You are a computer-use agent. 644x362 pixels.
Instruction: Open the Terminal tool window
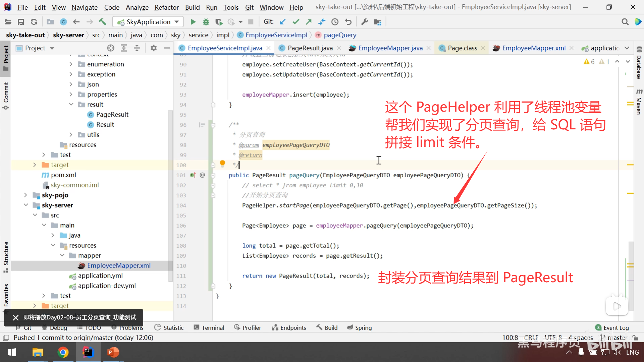click(209, 327)
